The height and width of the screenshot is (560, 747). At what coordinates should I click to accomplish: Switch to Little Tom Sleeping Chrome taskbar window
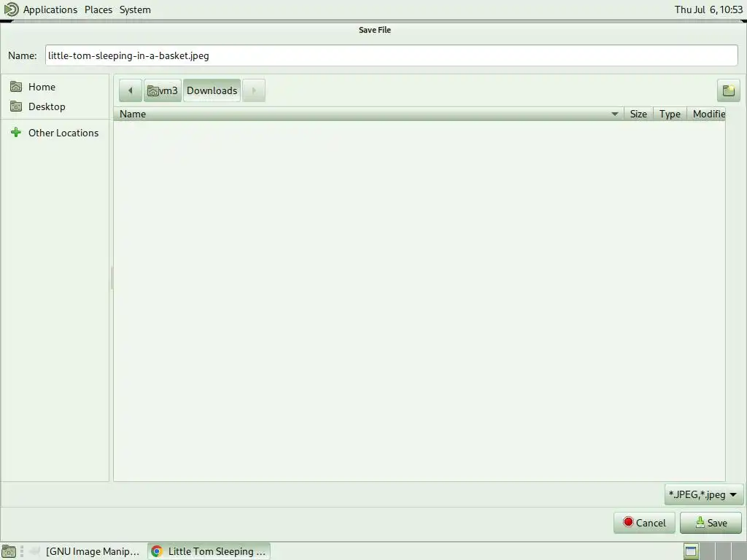(209, 551)
